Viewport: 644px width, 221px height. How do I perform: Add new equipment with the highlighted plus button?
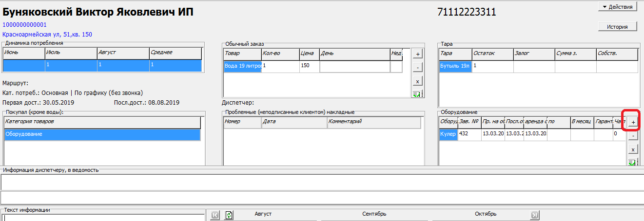(x=633, y=122)
